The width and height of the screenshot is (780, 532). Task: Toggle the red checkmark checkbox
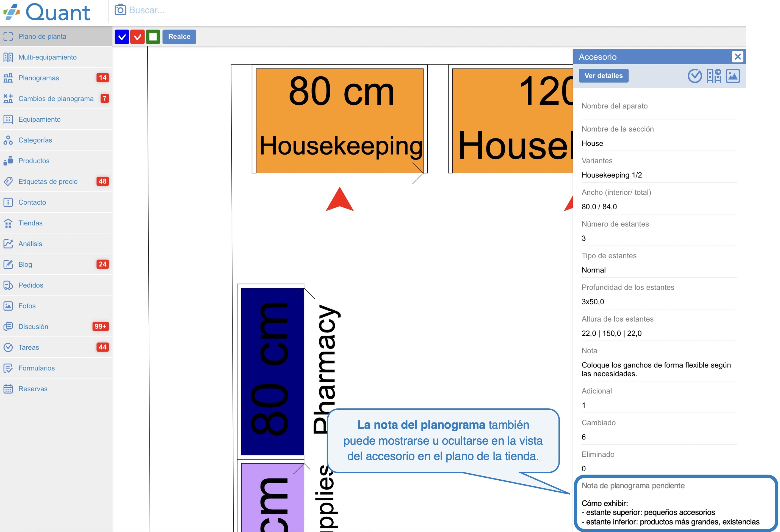137,37
